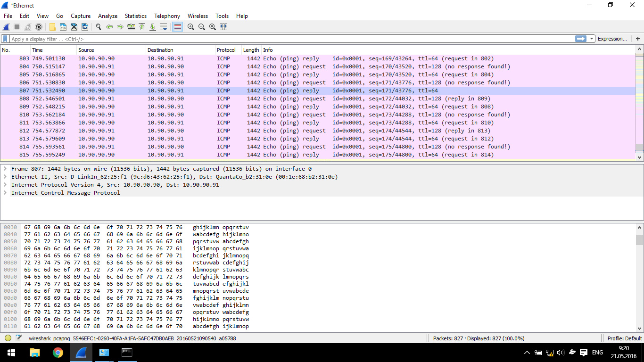
Task: Toggle auto-scroll during live capture
Action: [x=164, y=27]
